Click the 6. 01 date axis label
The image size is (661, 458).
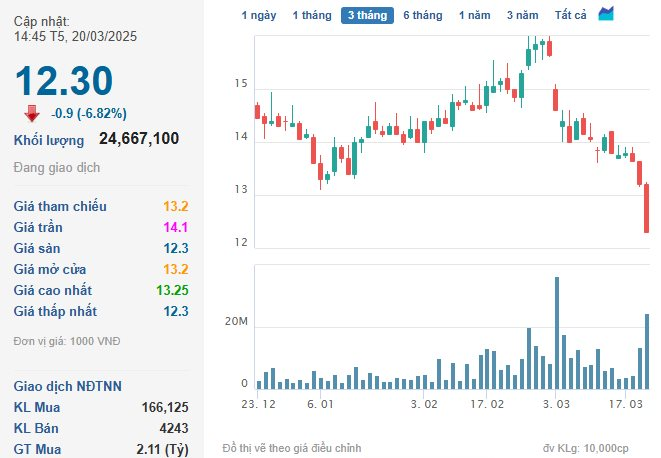[x=320, y=404]
